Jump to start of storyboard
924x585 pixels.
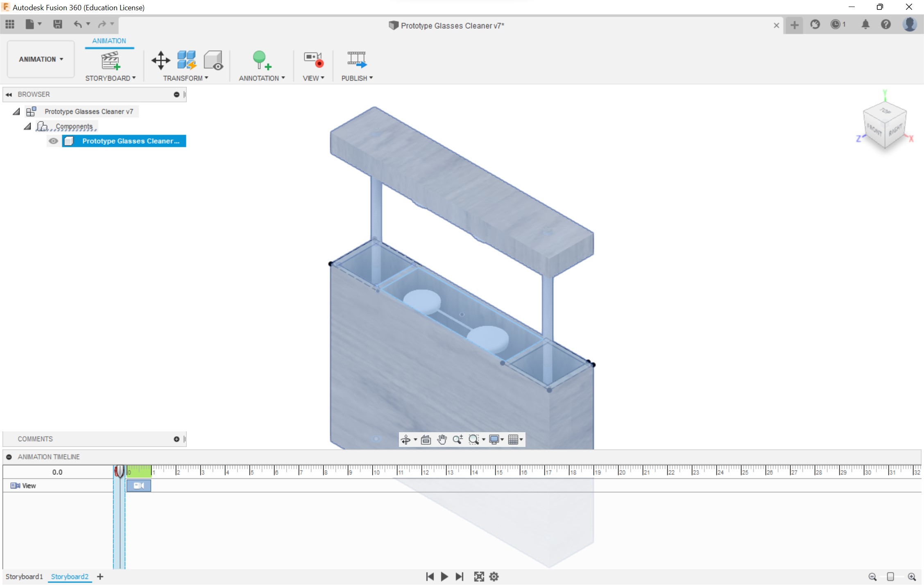(x=430, y=576)
